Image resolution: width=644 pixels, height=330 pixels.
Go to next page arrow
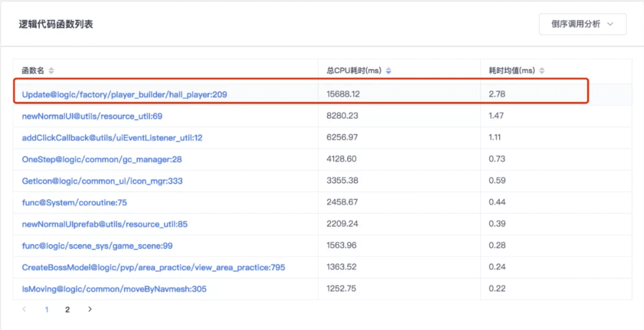click(90, 309)
